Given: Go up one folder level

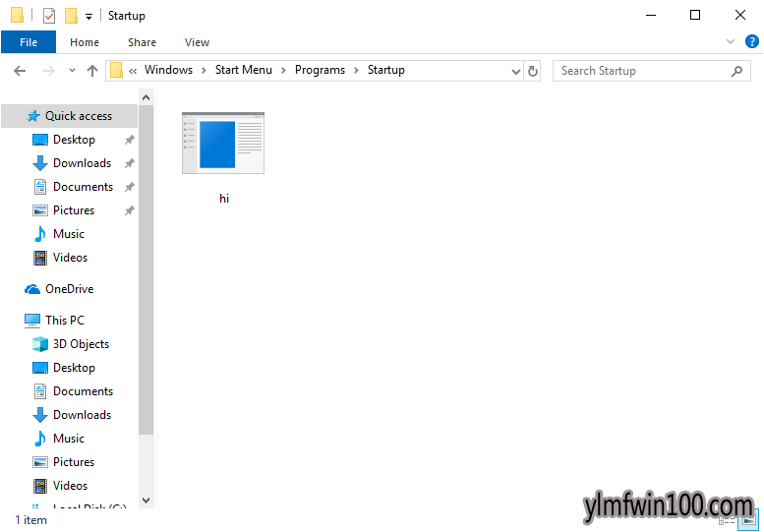Looking at the screenshot, I should coord(92,71).
